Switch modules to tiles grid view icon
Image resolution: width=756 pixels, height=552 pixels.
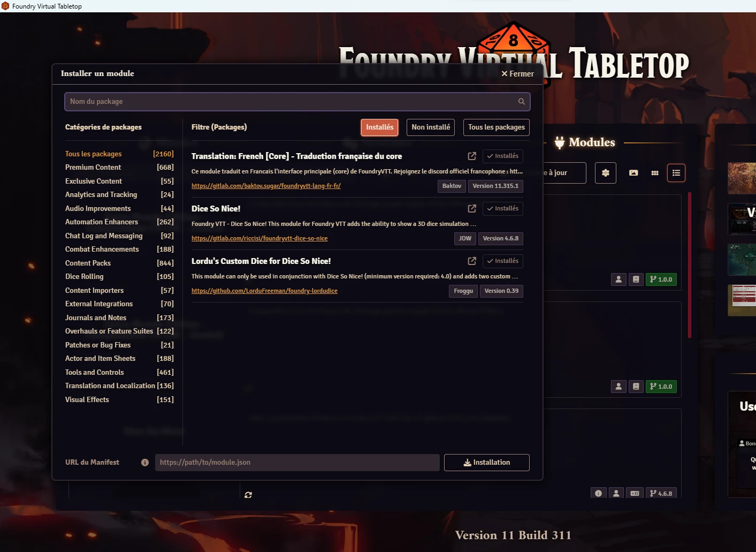pyautogui.click(x=655, y=173)
